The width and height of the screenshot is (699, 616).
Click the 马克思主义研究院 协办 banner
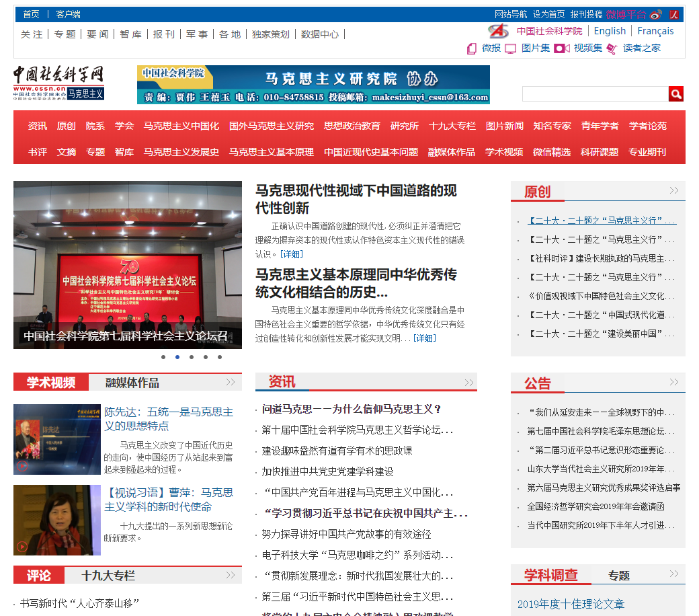point(313,85)
